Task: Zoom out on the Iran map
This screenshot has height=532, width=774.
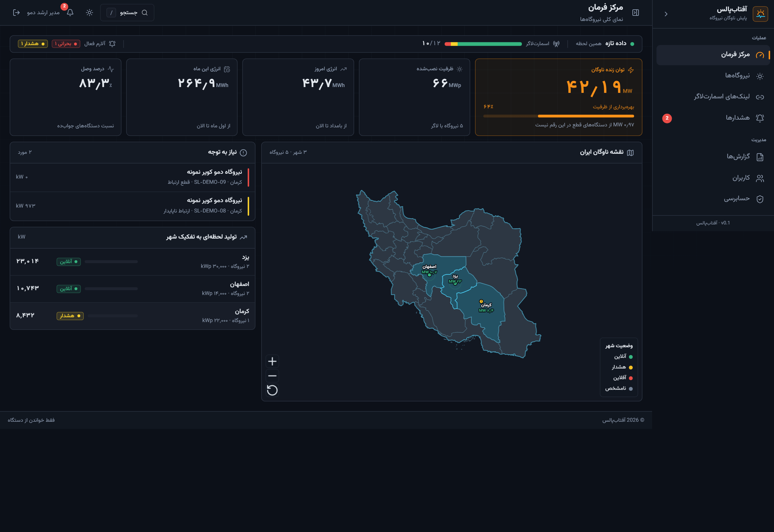Action: coord(272,376)
